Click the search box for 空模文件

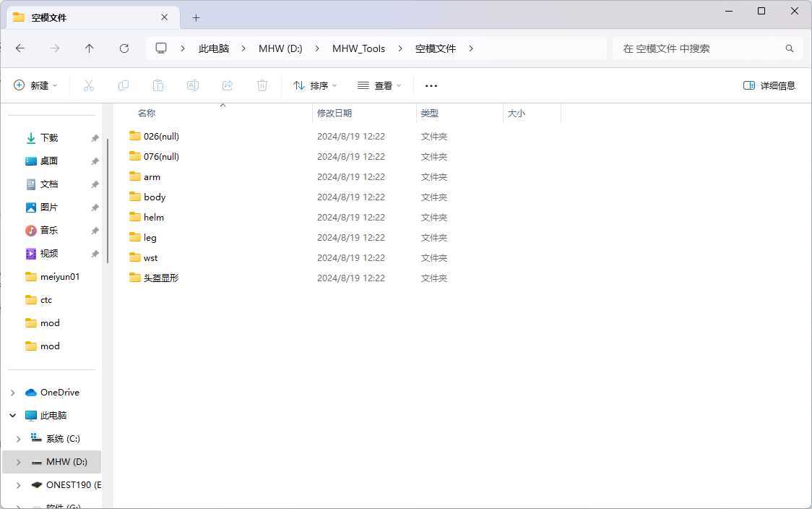(701, 48)
